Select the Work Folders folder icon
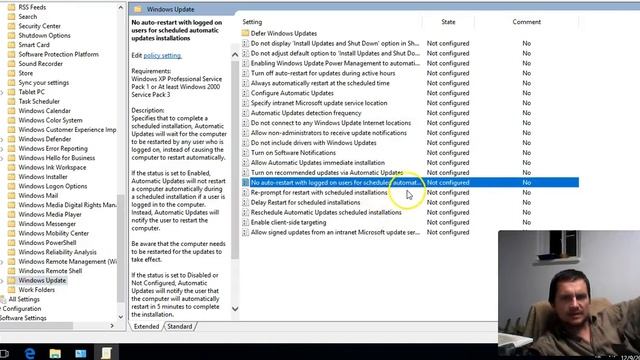The image size is (640, 360). [x=11, y=290]
